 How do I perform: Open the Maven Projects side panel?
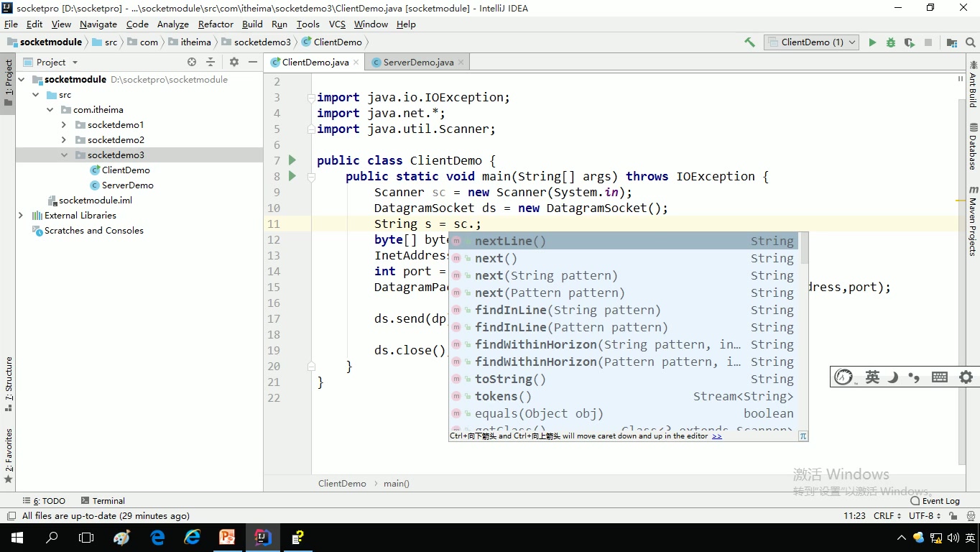[x=973, y=221]
